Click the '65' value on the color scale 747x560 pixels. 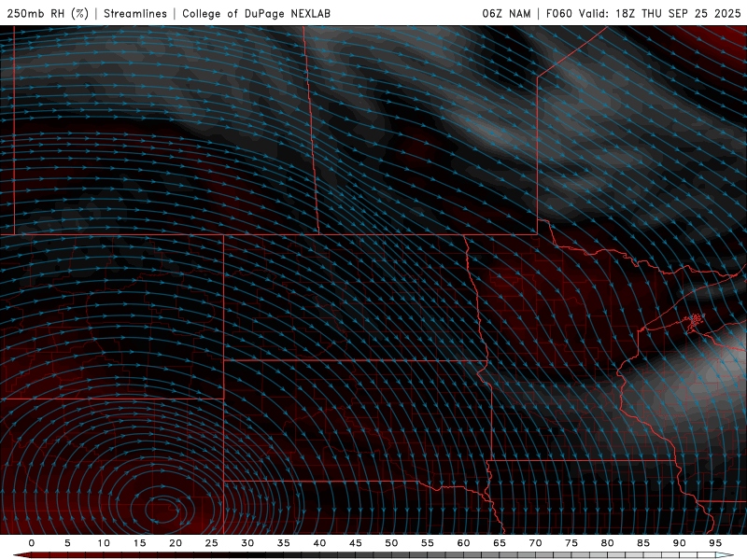coord(500,543)
